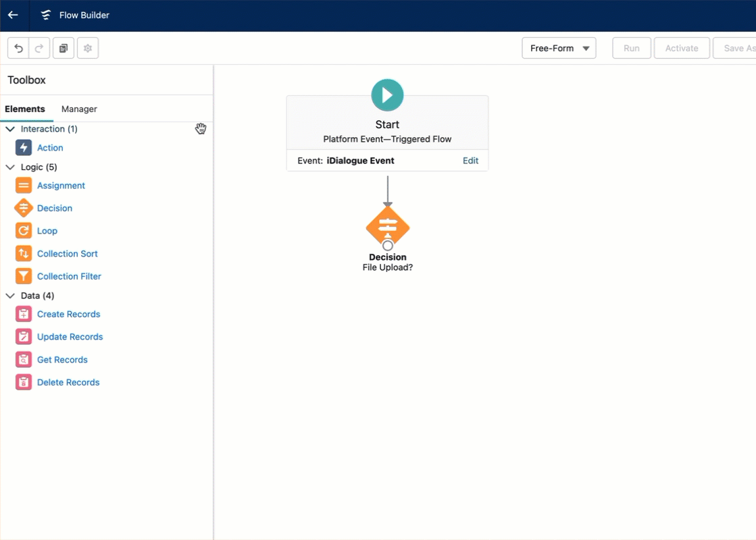Click the Assignment element label
Screen dimensions: 756x540
point(61,186)
